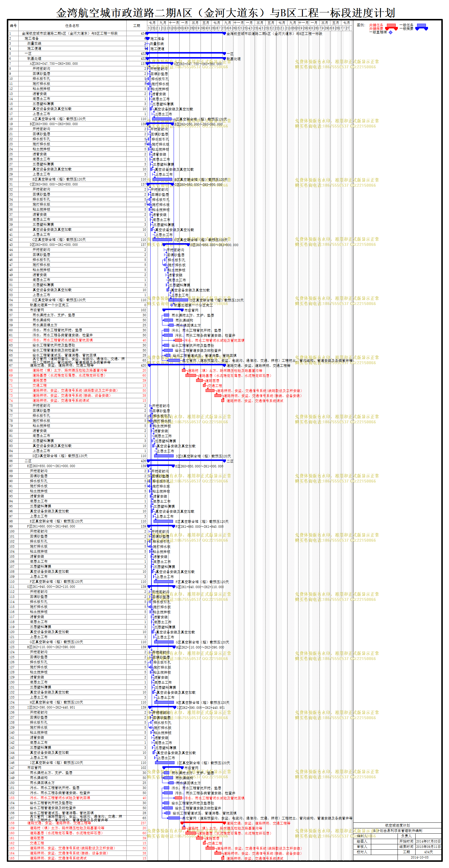Viewport: 449px width, 868px height.
Task: Click the red 关键任务 legend bar
Action: click(x=391, y=25)
